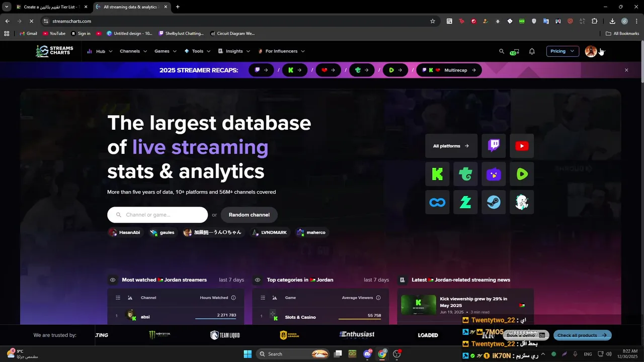Open the All Bookmarks folder
This screenshot has height=362, width=644.
point(622,34)
